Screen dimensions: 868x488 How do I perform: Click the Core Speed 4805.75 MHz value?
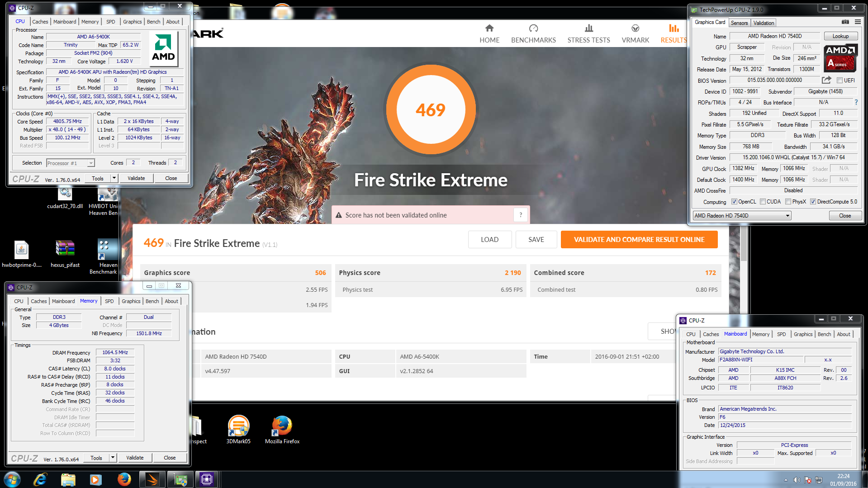click(x=67, y=121)
